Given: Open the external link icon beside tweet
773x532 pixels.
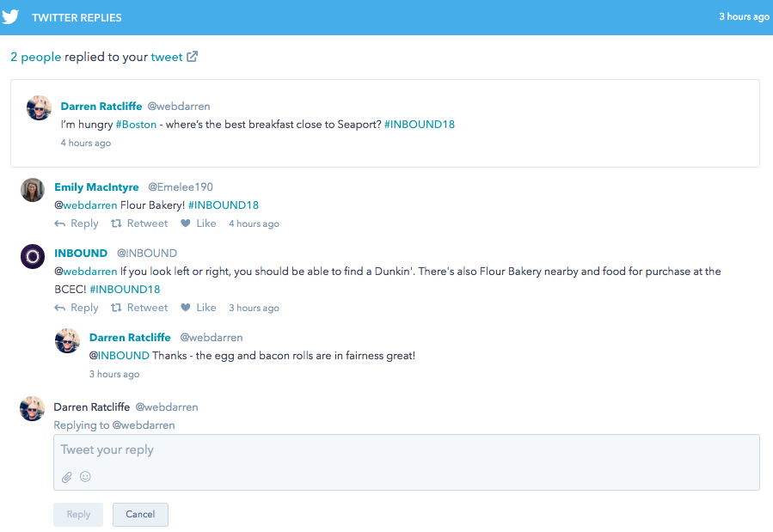Looking at the screenshot, I should click(x=193, y=57).
